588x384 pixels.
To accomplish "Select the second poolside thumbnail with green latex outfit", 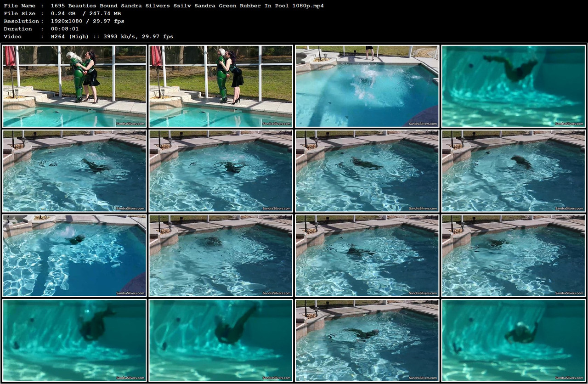I will (220, 85).
